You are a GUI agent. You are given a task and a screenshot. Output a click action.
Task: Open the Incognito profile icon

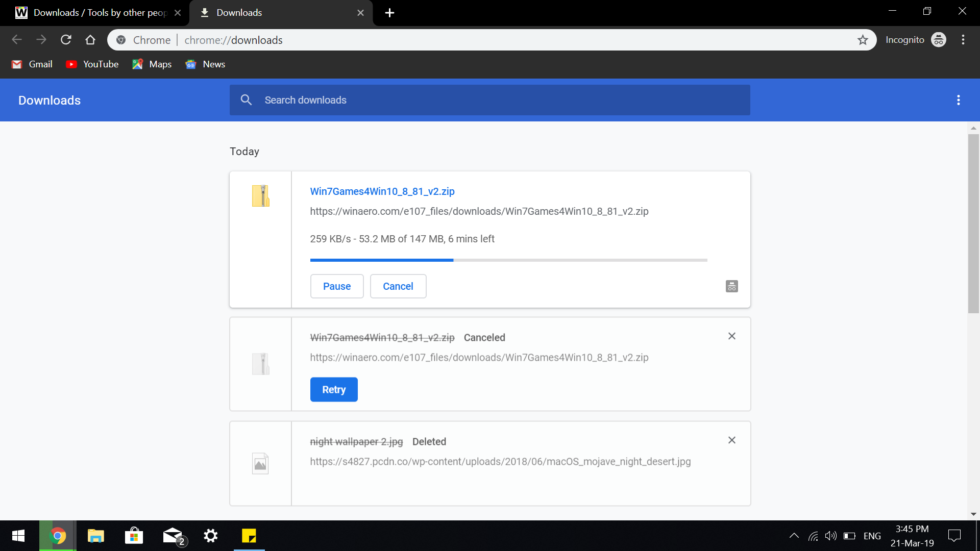pos(938,40)
